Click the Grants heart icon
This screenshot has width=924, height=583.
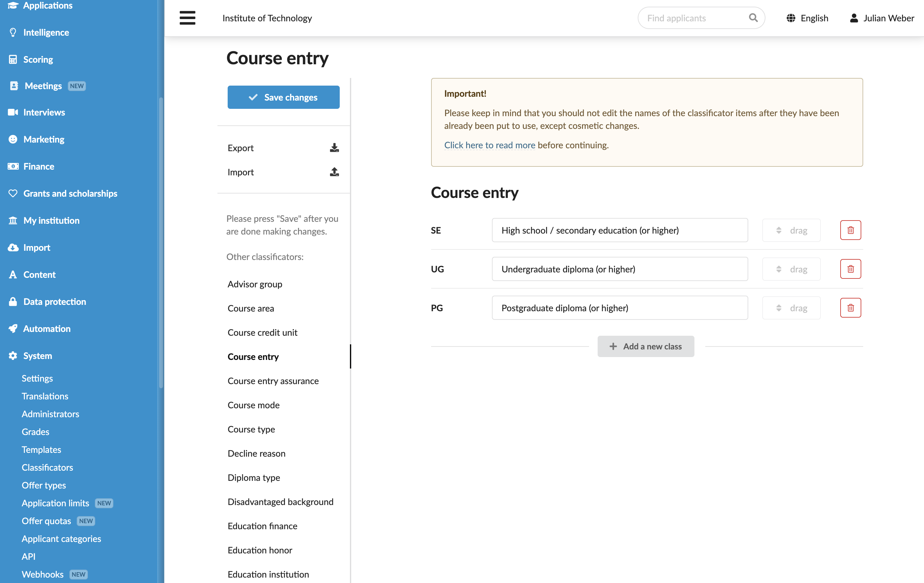pos(13,193)
